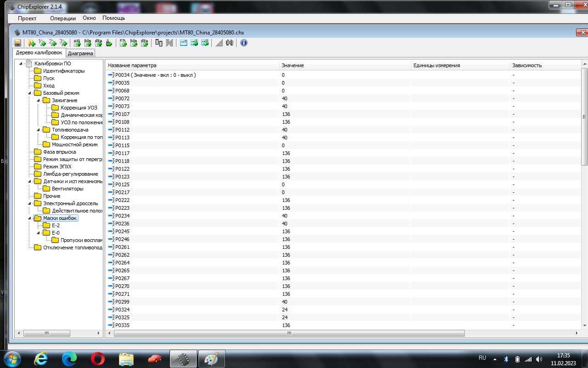588x368 pixels.
Task: Switch to the Диаграмма tab
Action: (x=80, y=53)
